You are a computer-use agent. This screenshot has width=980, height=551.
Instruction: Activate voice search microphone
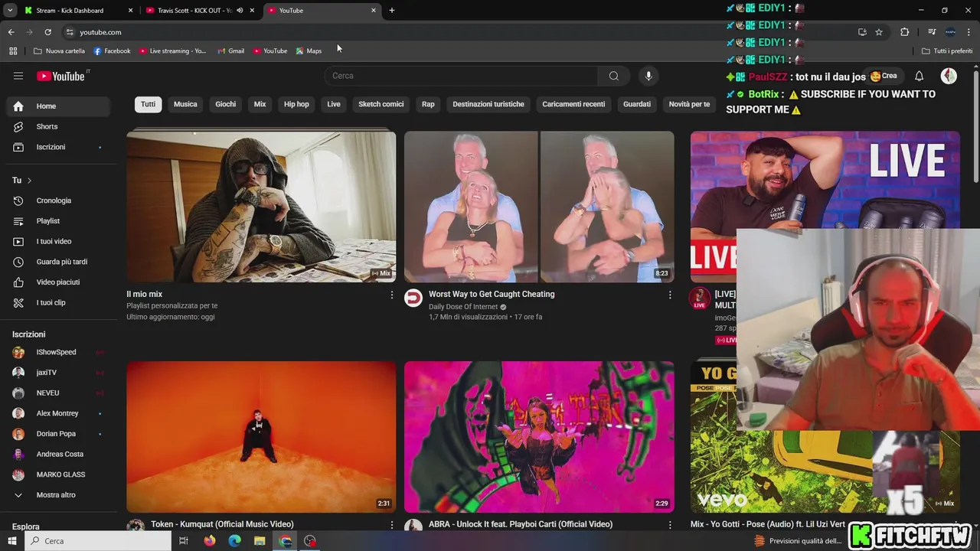click(x=648, y=76)
